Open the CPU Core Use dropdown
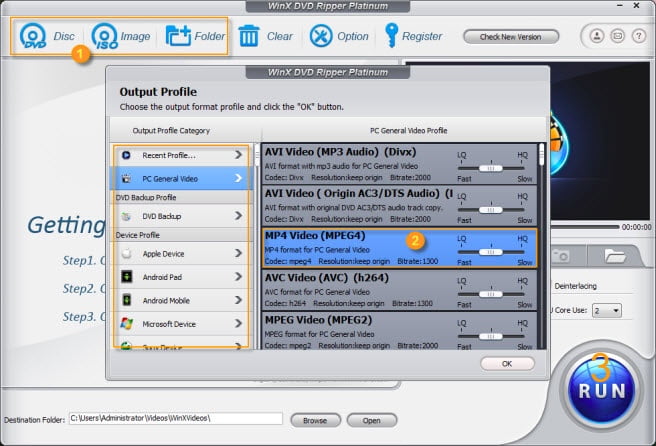Image resolution: width=656 pixels, height=446 pixels. coord(607,310)
